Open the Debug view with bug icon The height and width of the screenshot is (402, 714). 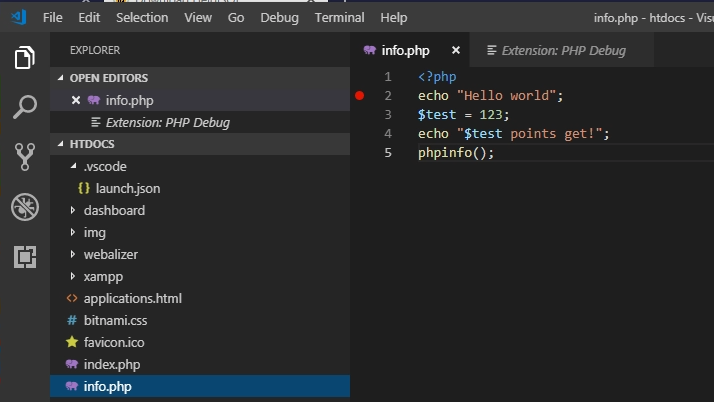tap(25, 207)
